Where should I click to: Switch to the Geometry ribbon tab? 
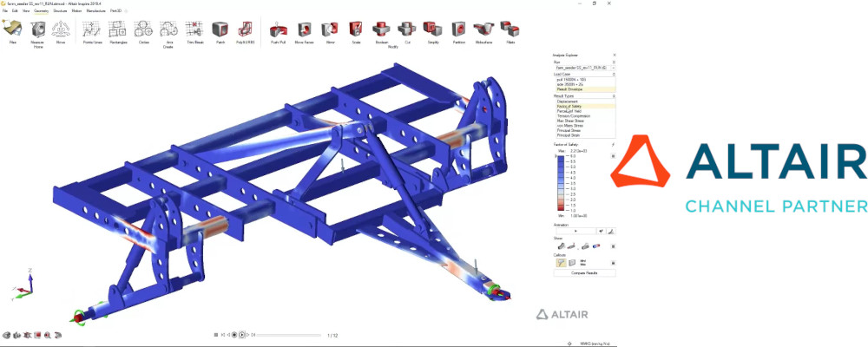[x=42, y=10]
